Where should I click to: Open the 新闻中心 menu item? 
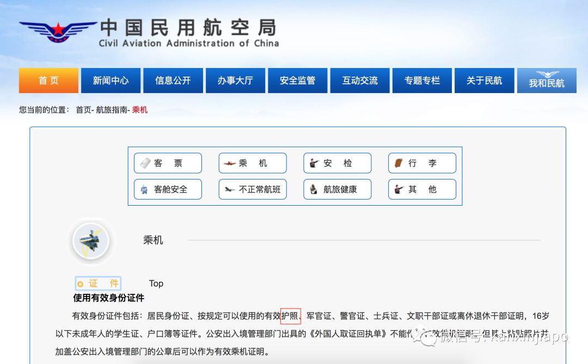111,81
